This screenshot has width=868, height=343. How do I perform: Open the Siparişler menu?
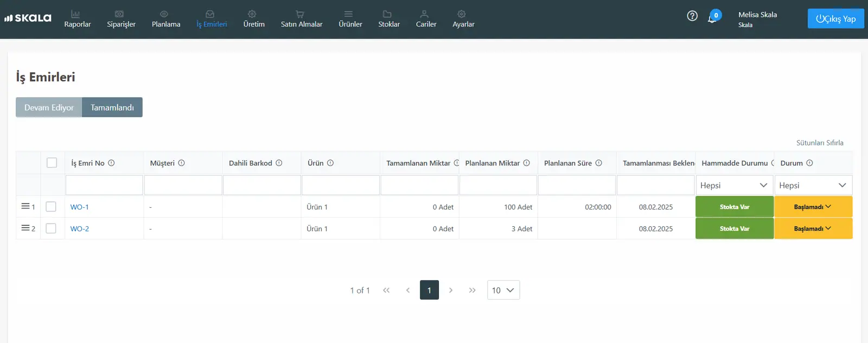click(x=121, y=19)
